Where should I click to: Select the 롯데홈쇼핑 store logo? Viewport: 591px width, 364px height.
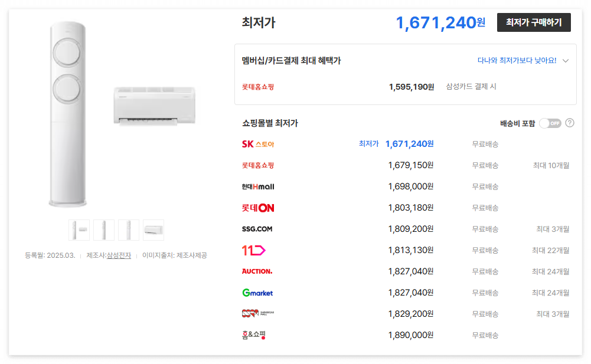257,165
